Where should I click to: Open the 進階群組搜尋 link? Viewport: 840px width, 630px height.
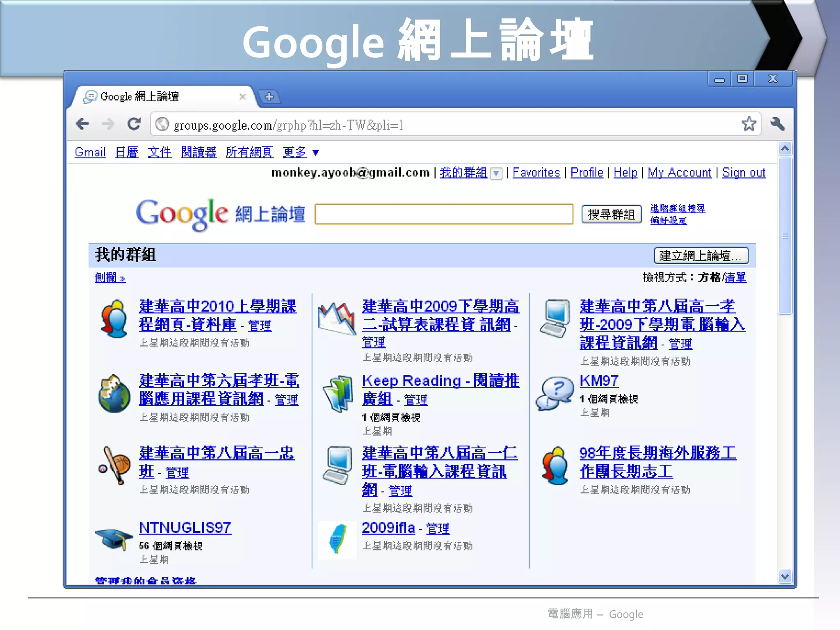[x=678, y=208]
